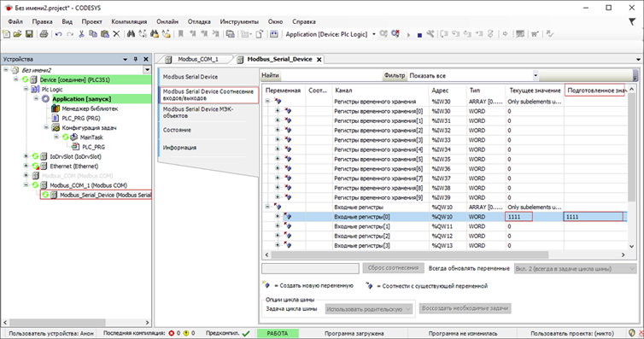
Task: Open the Фильтр Показать все dropdown
Action: (x=536, y=75)
